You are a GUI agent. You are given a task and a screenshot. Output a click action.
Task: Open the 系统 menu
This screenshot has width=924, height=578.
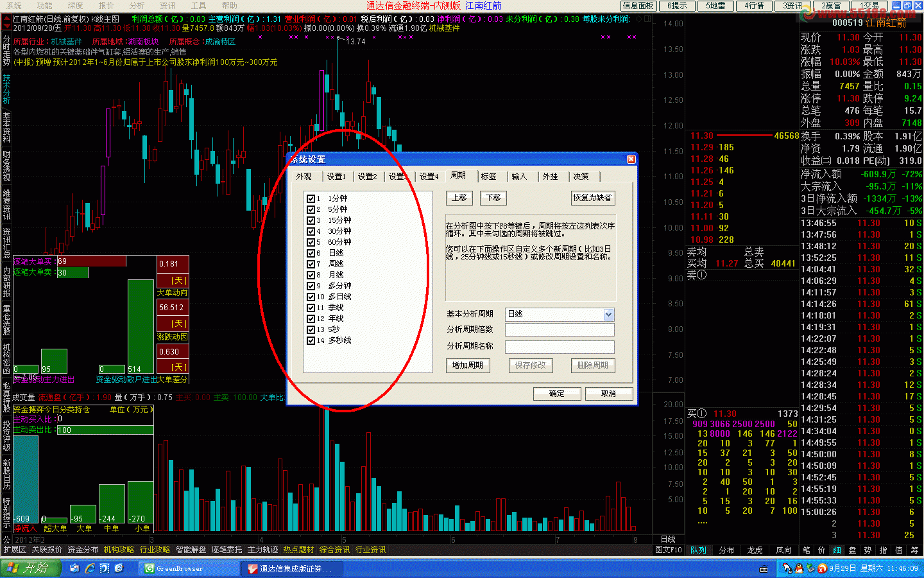13,5
